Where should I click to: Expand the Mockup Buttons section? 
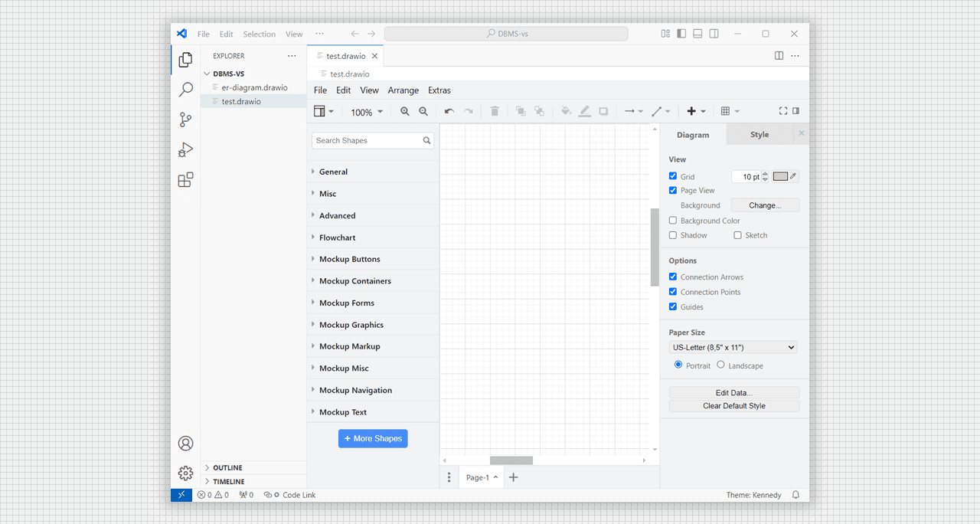click(x=374, y=259)
